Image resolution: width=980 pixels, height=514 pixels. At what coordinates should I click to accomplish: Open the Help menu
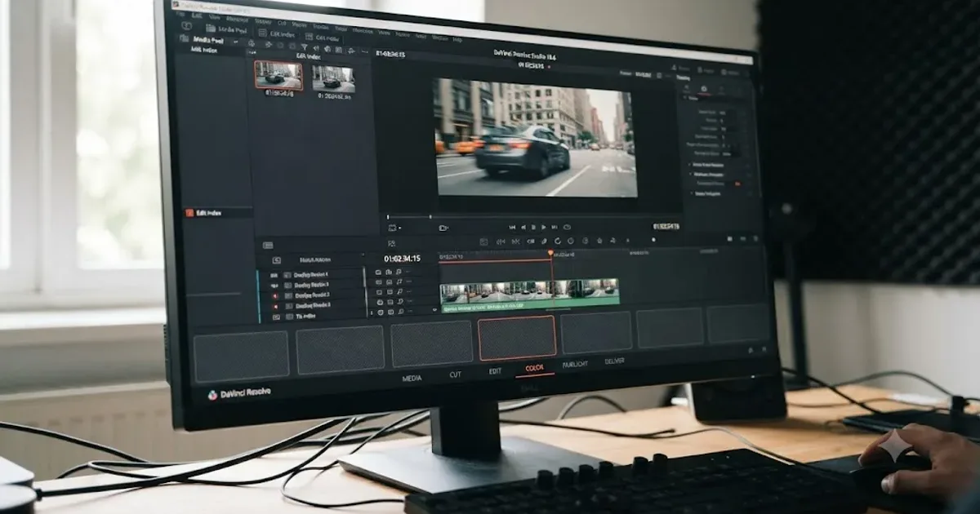tap(457, 39)
